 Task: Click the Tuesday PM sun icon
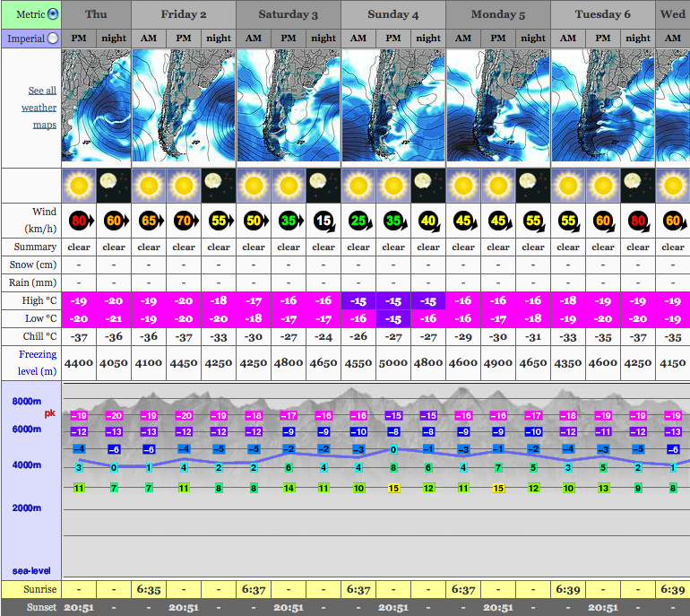603,186
